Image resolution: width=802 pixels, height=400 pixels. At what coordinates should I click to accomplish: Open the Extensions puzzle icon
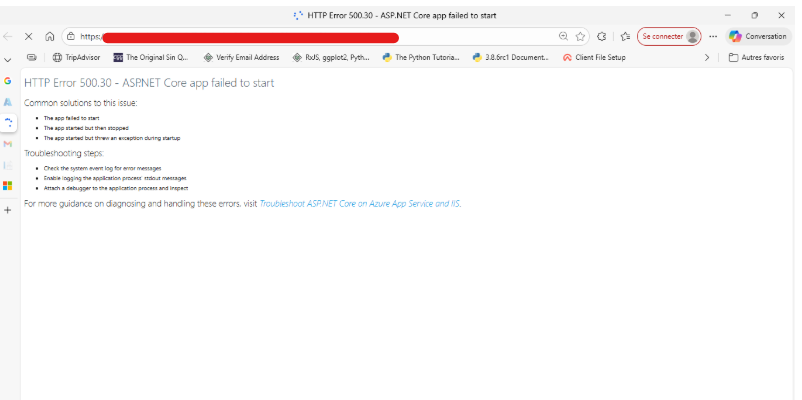pyautogui.click(x=602, y=36)
